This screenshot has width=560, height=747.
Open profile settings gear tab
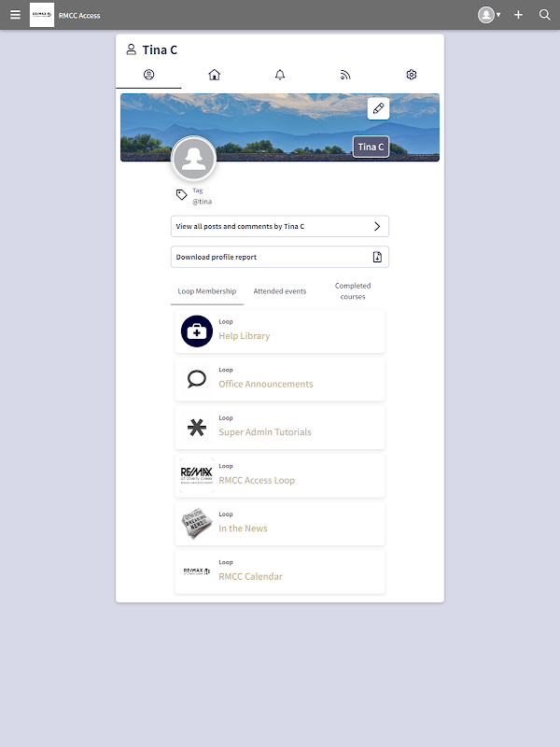click(412, 75)
